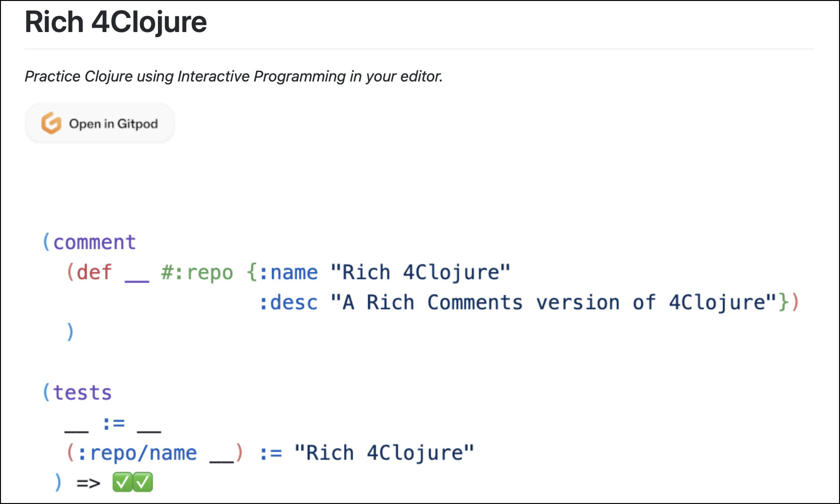This screenshot has width=840, height=504.
Task: Click the :repo/name keyword in tests
Action: (137, 453)
